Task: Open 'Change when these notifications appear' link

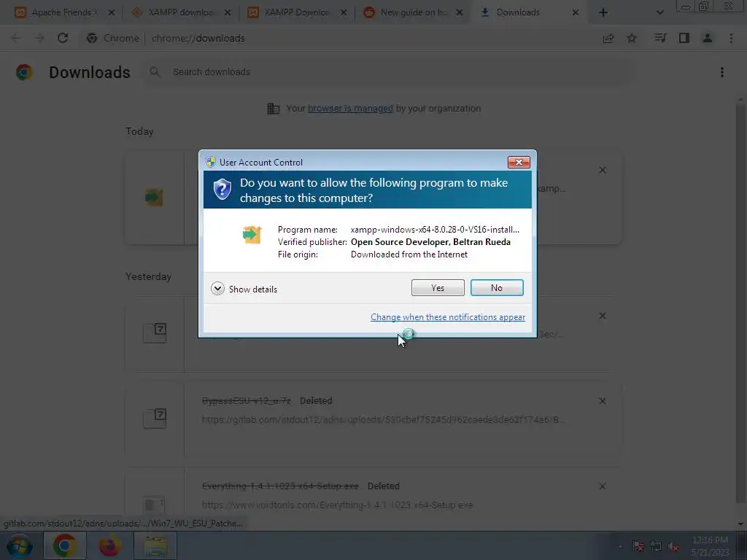Action: pos(448,317)
